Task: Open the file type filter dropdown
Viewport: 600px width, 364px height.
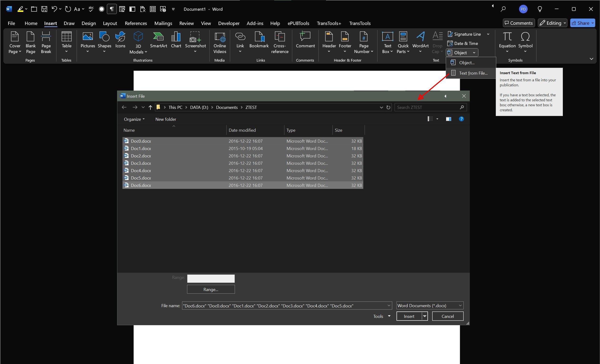Action: (430, 306)
